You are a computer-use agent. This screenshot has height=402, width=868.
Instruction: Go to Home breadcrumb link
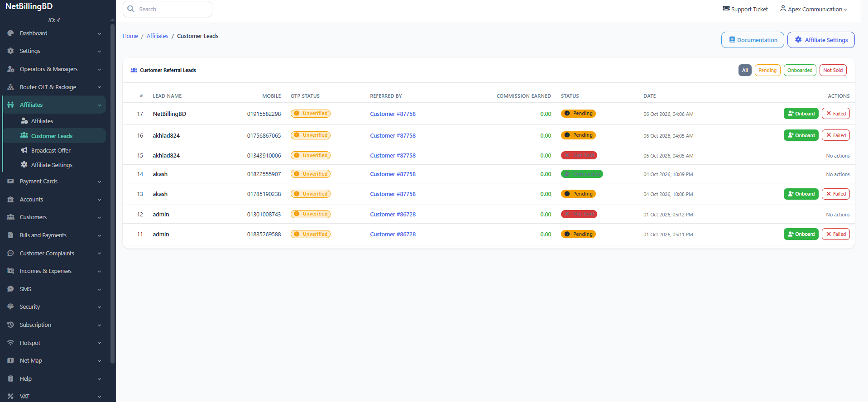point(130,36)
